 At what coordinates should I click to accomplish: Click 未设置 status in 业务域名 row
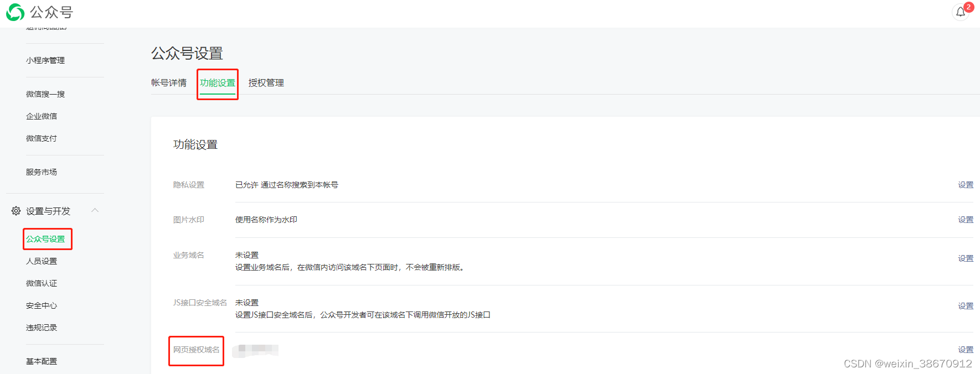coord(247,255)
